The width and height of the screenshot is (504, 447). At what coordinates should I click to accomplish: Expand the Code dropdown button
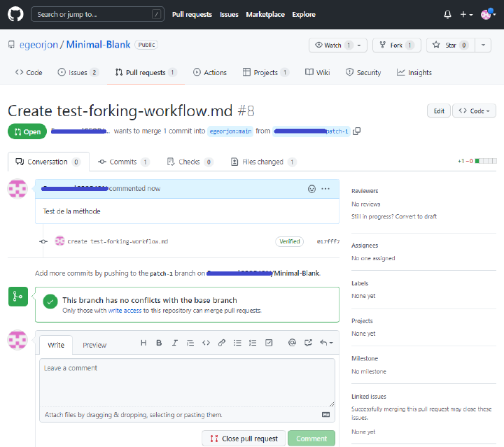coord(474,111)
